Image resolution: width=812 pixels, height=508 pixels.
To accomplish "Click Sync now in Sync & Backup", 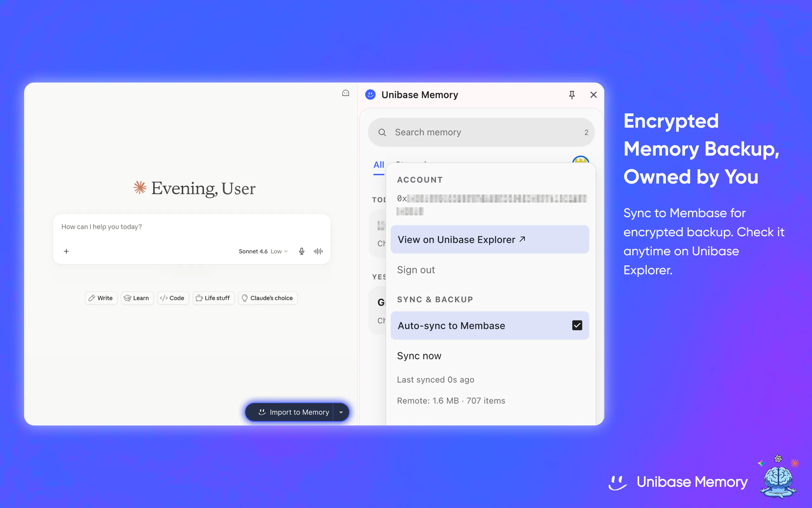I will click(419, 356).
